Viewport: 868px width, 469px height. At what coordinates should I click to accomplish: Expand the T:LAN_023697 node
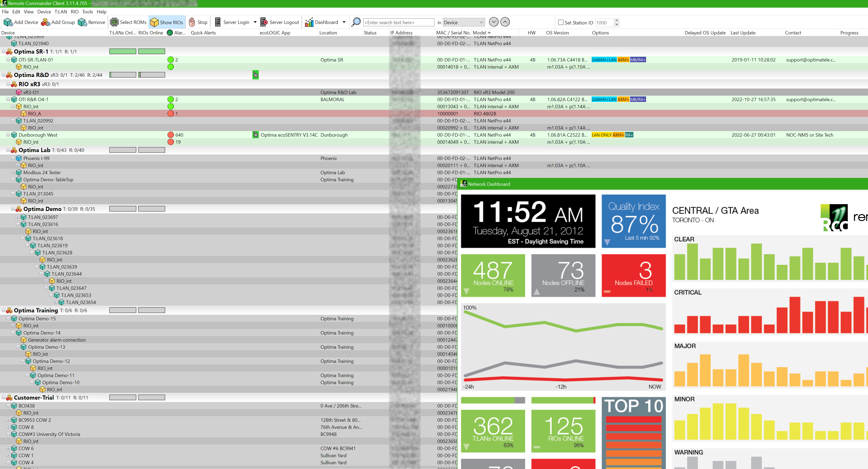pos(18,217)
